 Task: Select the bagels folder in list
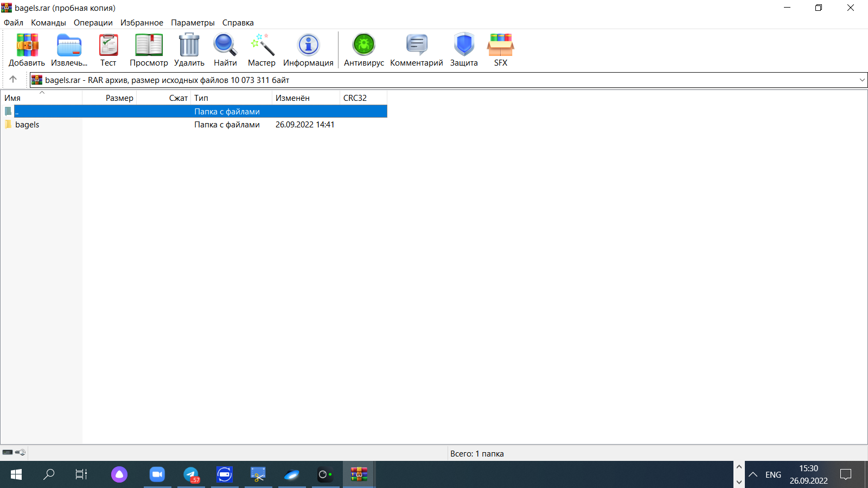27,125
